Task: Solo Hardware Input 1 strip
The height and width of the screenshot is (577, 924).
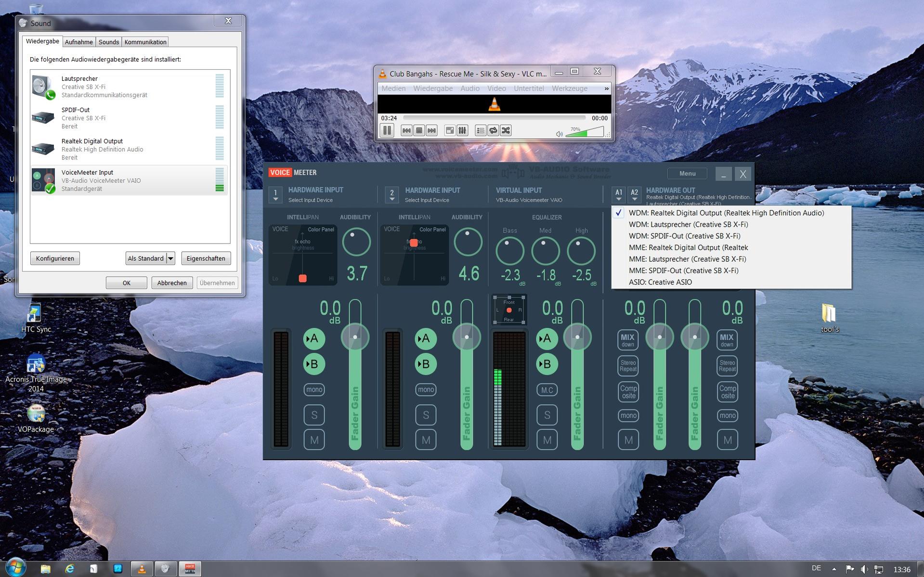Action: [314, 415]
